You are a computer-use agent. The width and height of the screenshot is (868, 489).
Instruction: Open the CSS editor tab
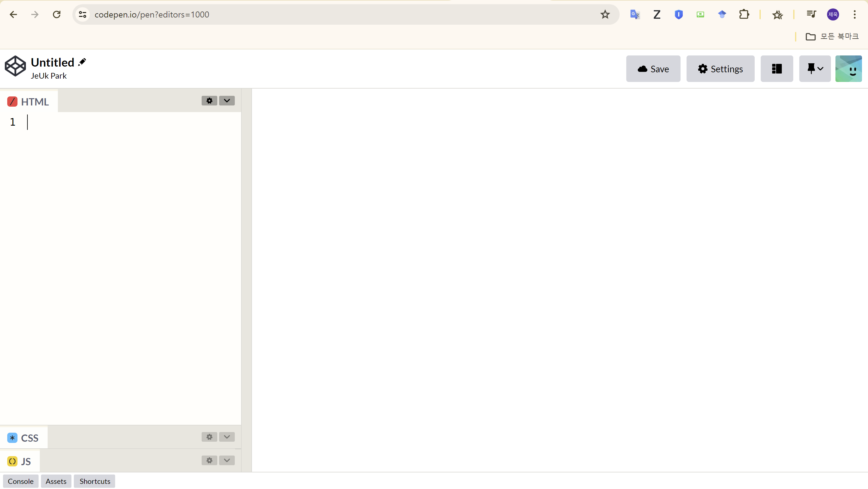(24, 438)
